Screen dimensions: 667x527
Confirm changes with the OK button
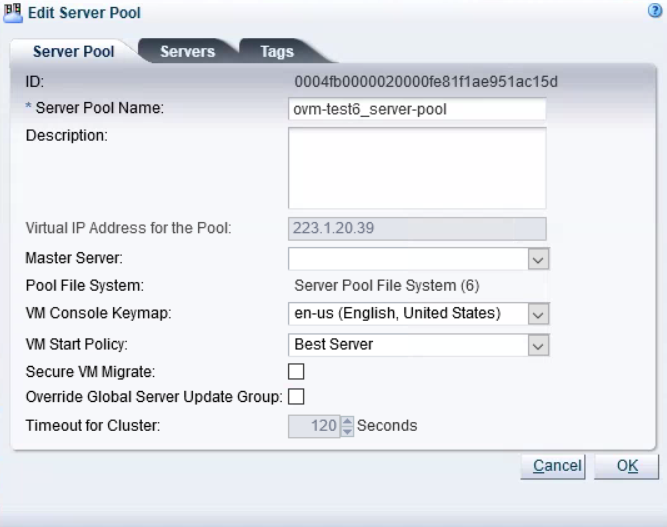click(626, 466)
